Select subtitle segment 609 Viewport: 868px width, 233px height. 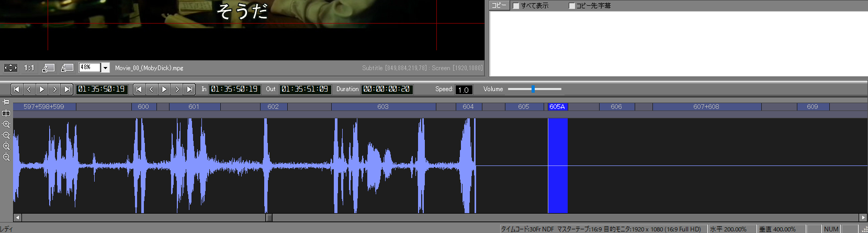coord(813,107)
